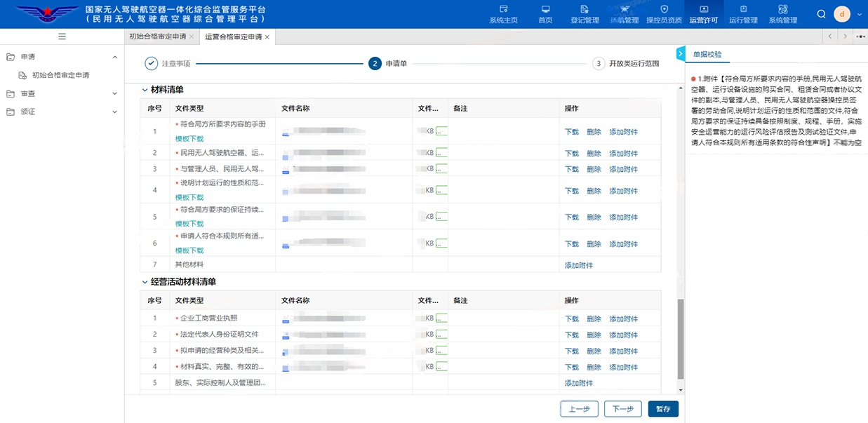Screen dimensions: 868x423
Task: Click 下载 for 符合局方所要求内容的手册 row
Action: click(572, 132)
